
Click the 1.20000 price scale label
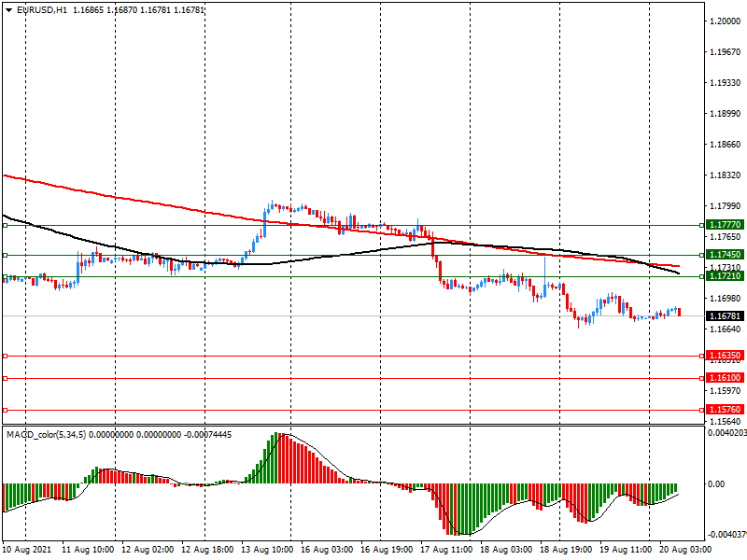(x=726, y=21)
